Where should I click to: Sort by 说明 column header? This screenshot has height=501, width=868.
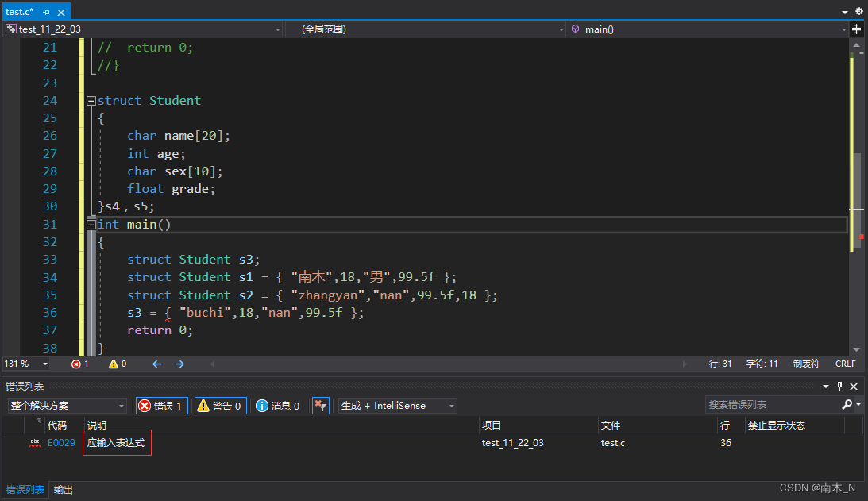pos(281,425)
